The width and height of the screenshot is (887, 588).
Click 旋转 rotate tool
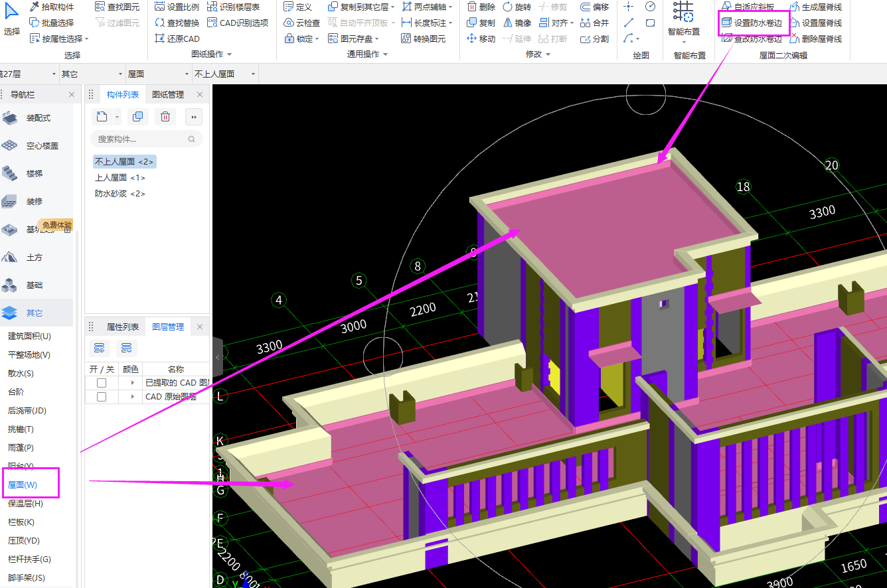point(517,7)
